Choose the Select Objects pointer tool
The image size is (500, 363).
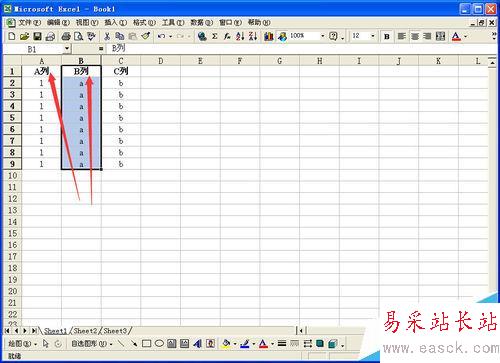pos(46,344)
